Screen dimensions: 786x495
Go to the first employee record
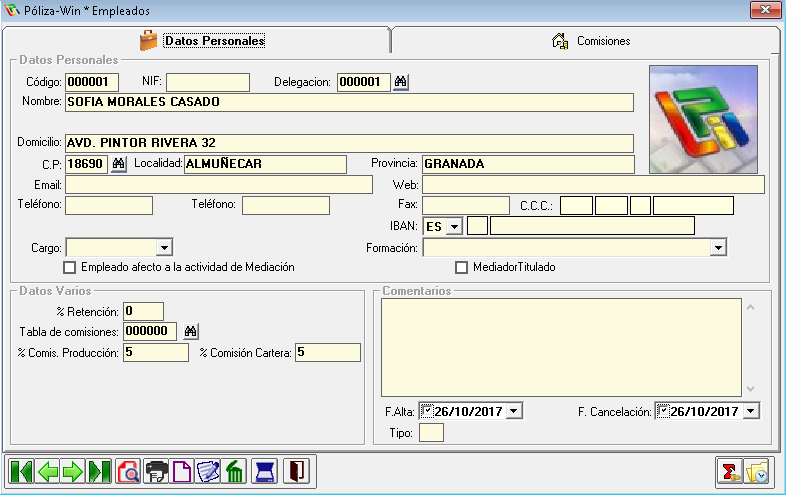coord(22,471)
